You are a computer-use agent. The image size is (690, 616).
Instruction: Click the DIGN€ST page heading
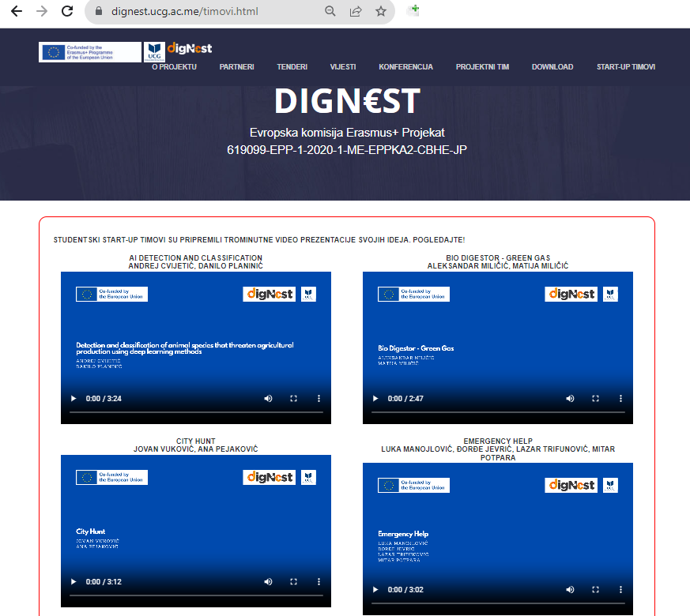pos(347,100)
